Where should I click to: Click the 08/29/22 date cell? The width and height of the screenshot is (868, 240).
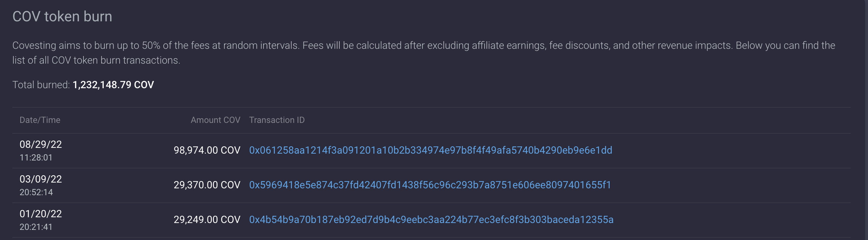(x=40, y=145)
